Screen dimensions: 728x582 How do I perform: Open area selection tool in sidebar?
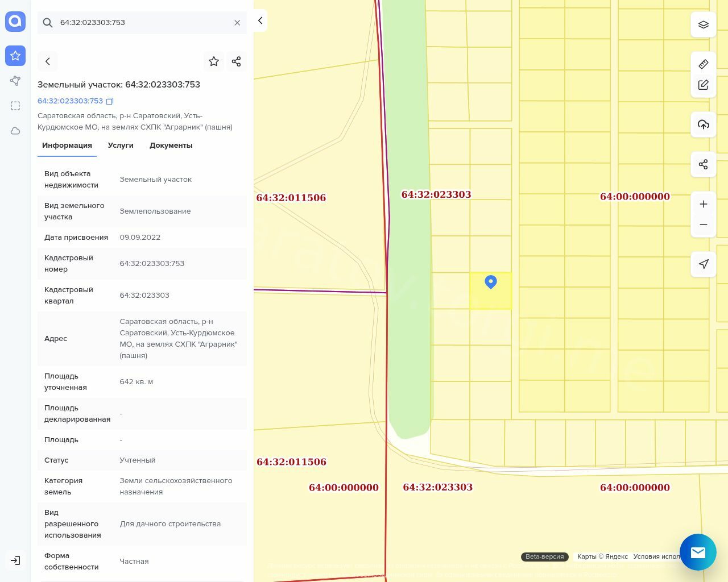coord(15,106)
